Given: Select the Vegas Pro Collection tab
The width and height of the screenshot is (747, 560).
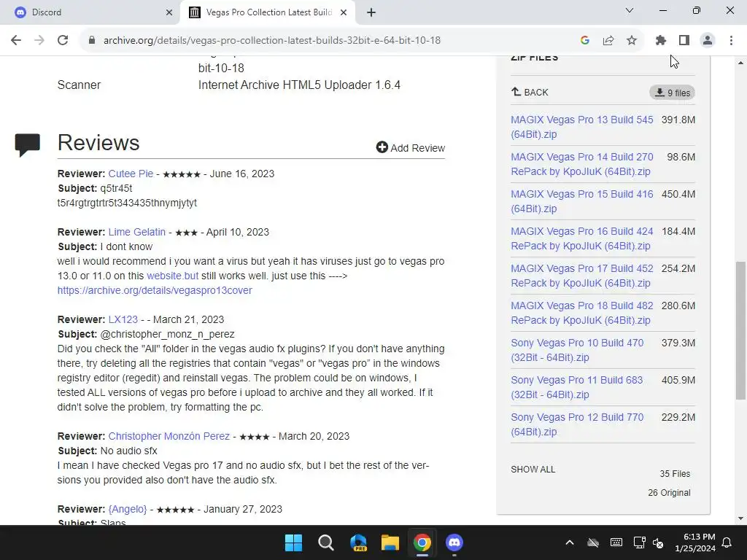Looking at the screenshot, I should [x=268, y=12].
